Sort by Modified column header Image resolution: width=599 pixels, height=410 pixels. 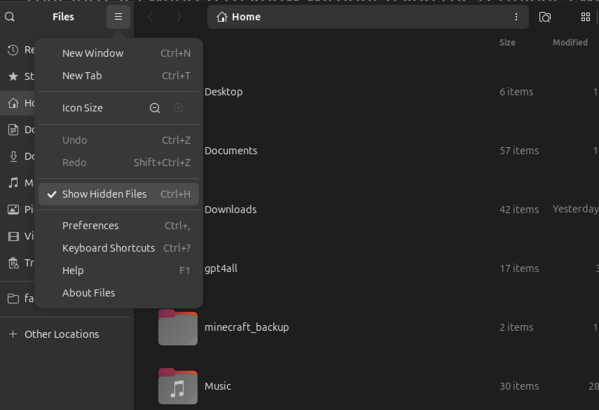click(x=570, y=42)
